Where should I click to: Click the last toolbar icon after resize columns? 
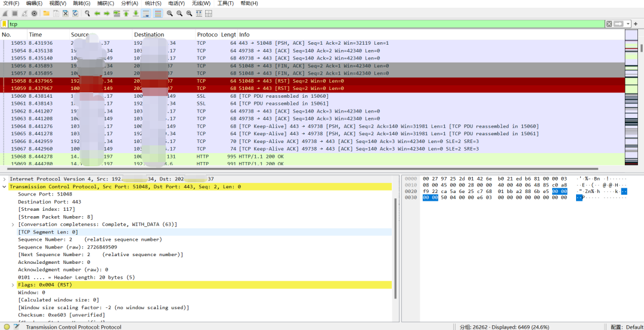pos(209,14)
